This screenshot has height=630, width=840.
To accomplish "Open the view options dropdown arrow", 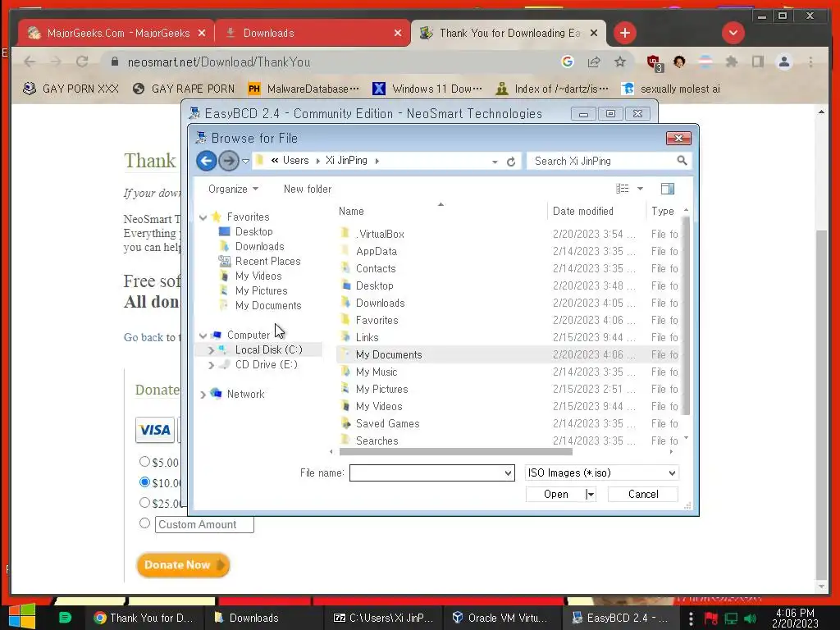I will [640, 189].
